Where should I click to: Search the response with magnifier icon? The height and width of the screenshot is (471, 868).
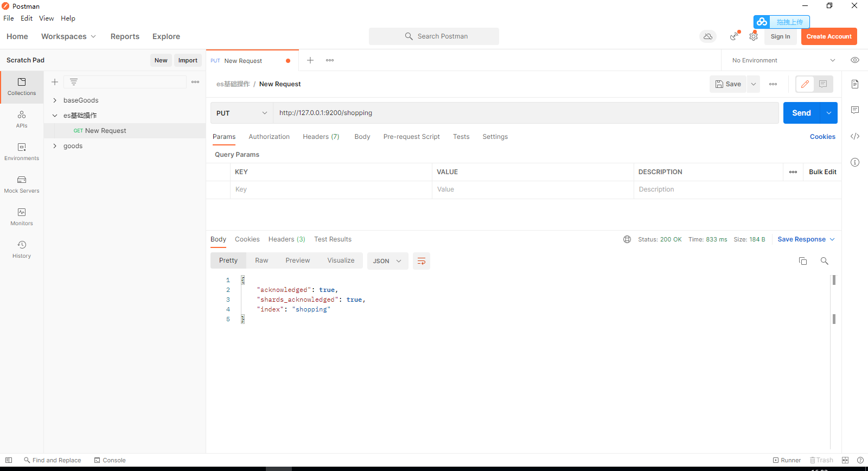825,261
